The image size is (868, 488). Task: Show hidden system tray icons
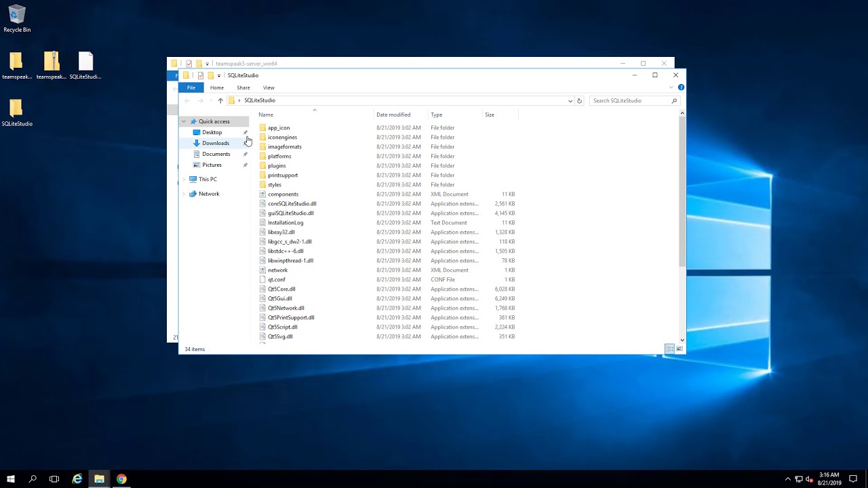(787, 479)
